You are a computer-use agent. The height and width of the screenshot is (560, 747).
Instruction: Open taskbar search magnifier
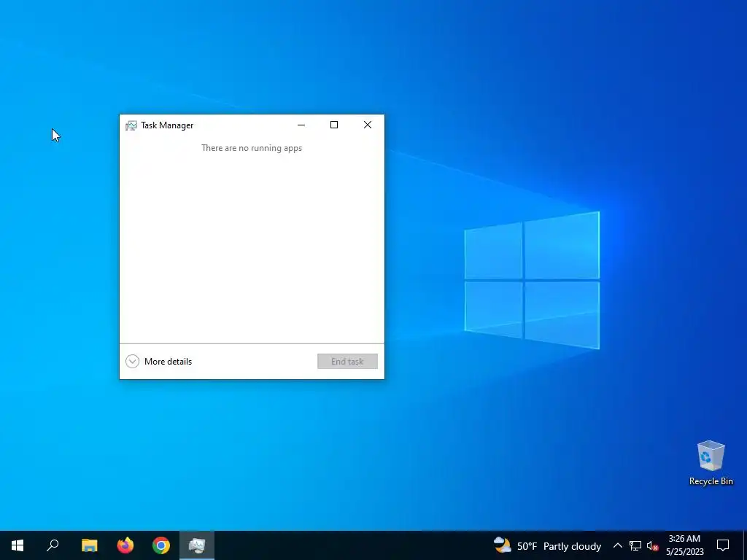(53, 545)
